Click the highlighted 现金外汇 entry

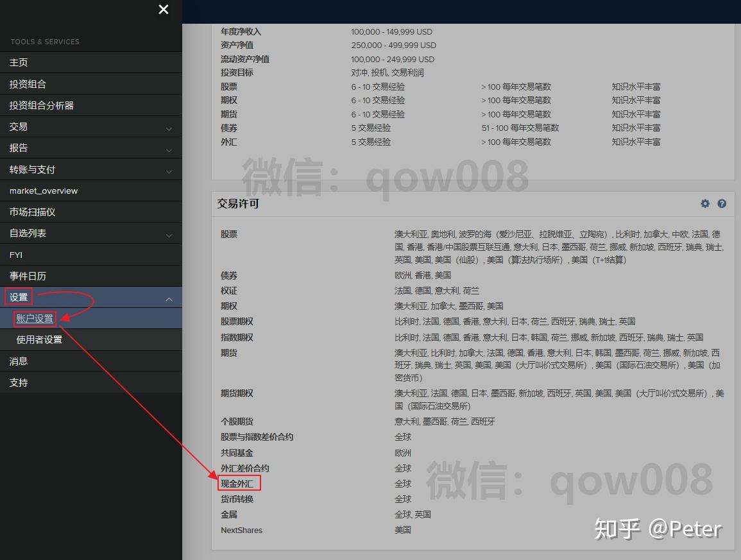pos(239,484)
